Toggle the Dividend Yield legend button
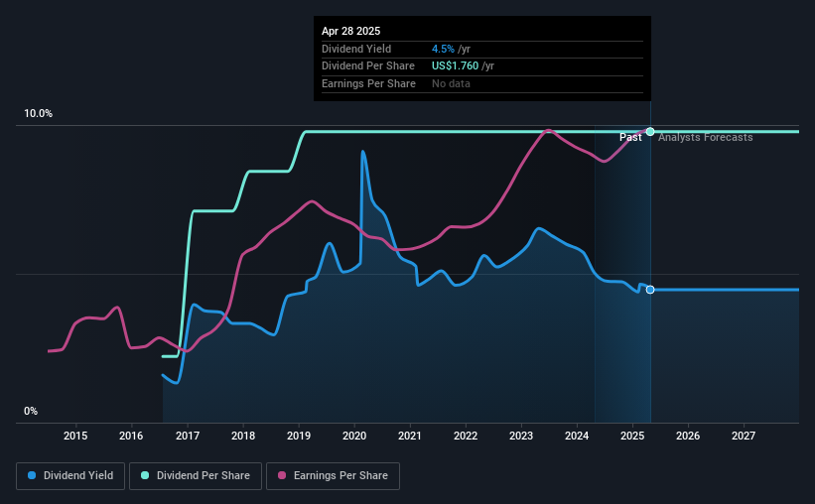This screenshot has height=504, width=815. [70, 476]
